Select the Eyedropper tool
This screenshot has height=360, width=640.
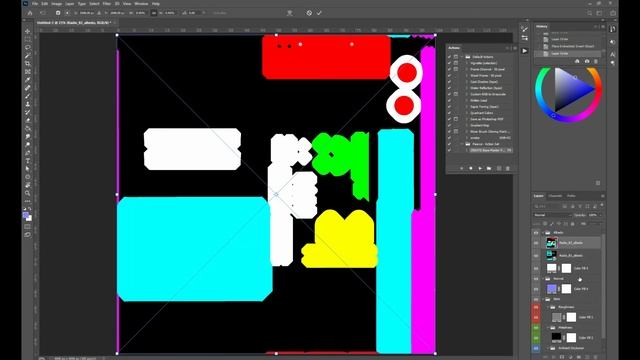[28, 80]
